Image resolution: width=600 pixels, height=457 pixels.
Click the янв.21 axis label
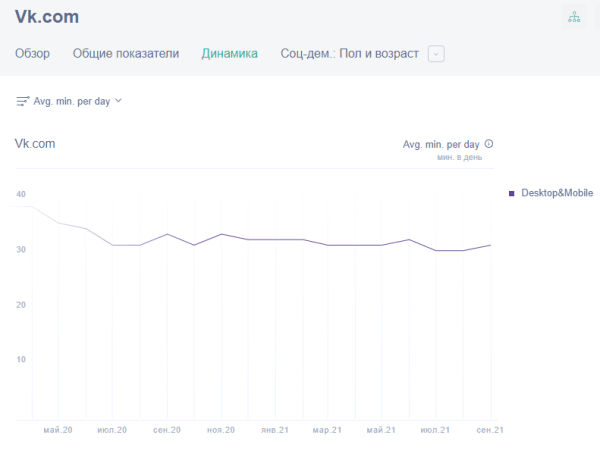pyautogui.click(x=274, y=430)
